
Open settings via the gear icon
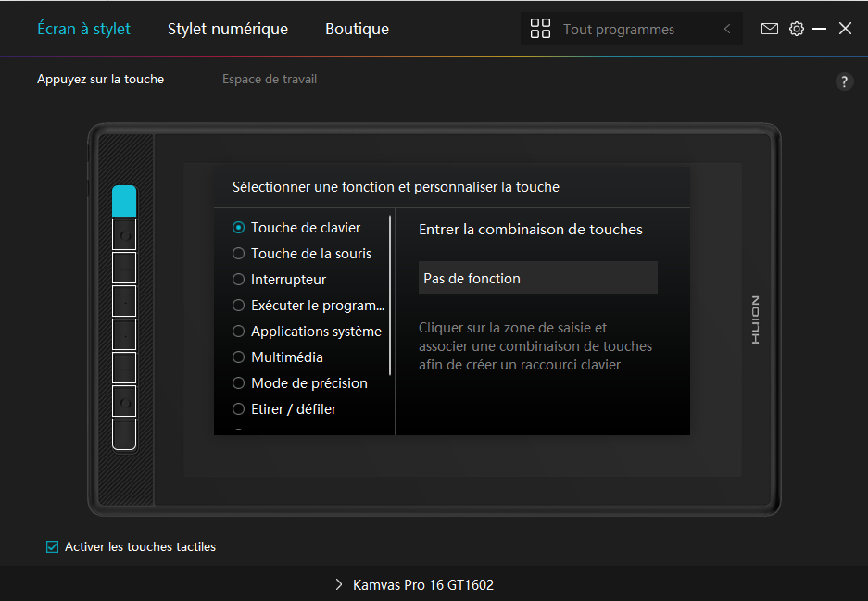tap(796, 29)
